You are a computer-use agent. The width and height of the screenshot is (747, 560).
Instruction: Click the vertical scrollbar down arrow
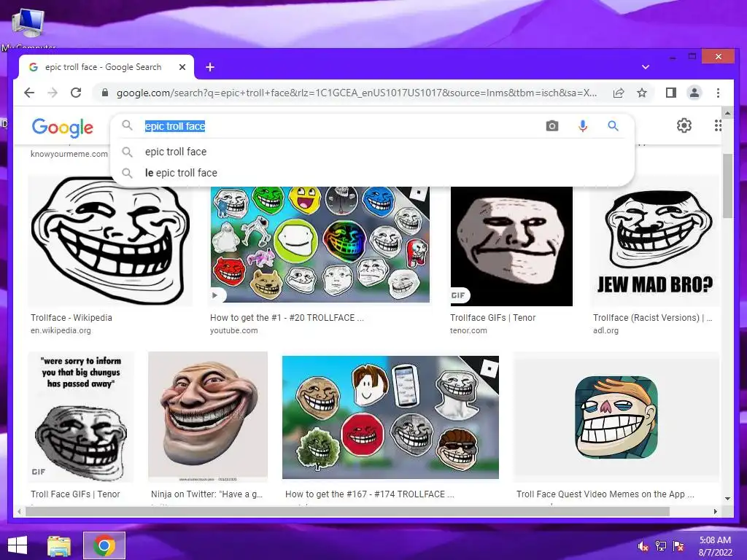coord(727,499)
